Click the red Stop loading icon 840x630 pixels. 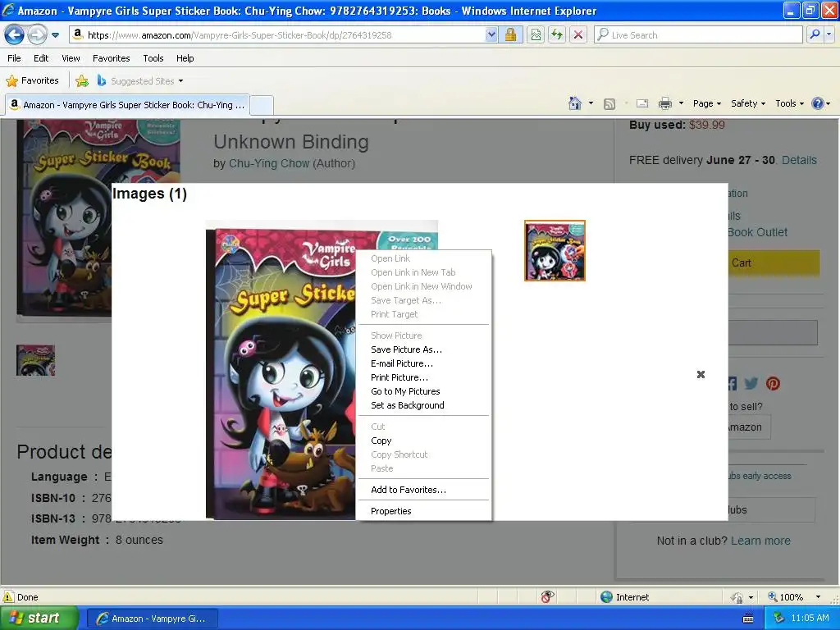(578, 35)
